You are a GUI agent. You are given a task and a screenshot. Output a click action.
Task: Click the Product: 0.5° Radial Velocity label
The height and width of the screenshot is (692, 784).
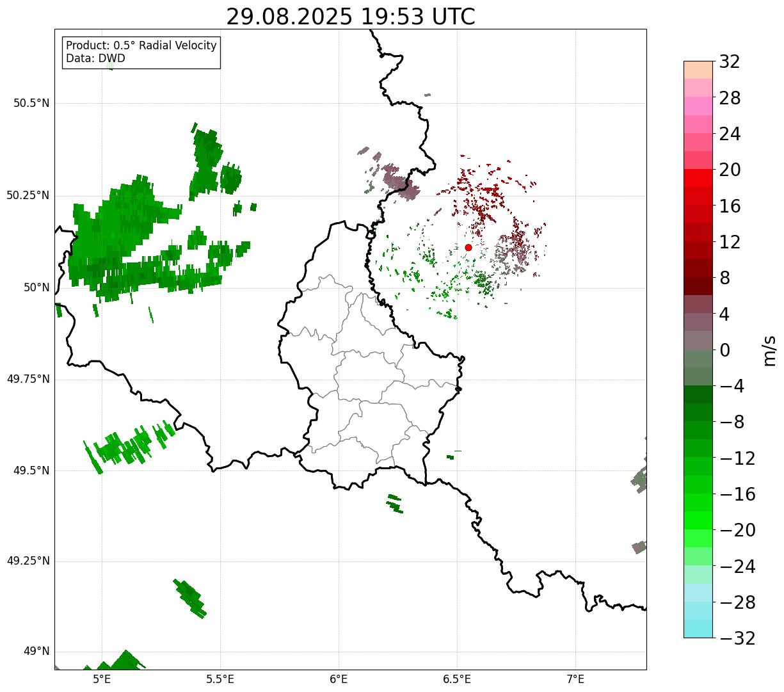(x=141, y=46)
